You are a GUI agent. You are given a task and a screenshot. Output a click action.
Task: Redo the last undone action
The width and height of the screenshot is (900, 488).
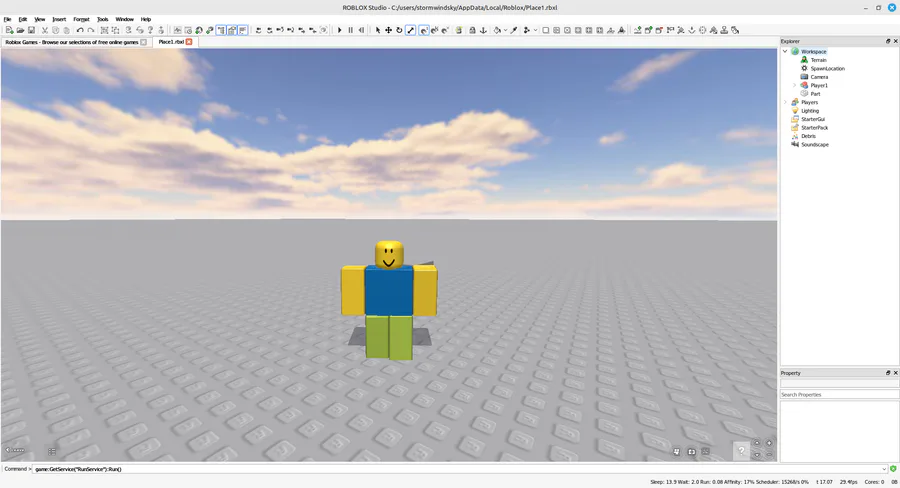91,30
